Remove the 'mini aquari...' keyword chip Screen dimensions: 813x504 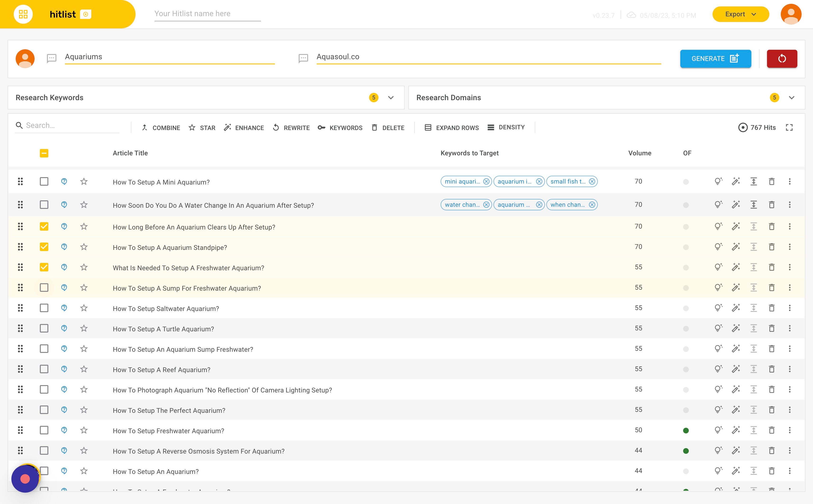(x=486, y=181)
